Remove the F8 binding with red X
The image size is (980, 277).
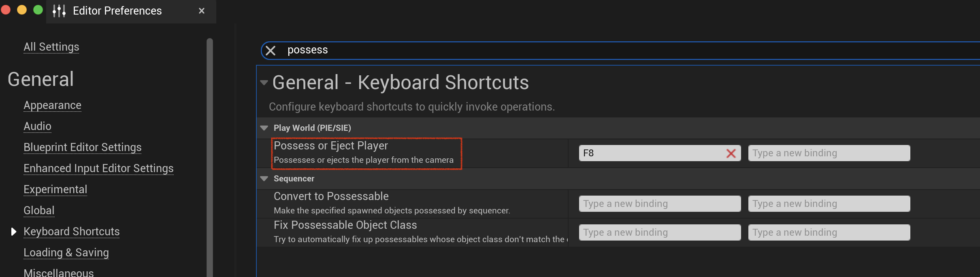click(731, 153)
